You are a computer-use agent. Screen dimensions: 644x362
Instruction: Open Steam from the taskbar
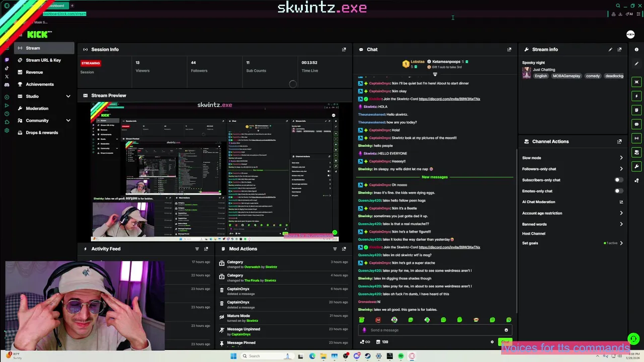click(x=367, y=356)
